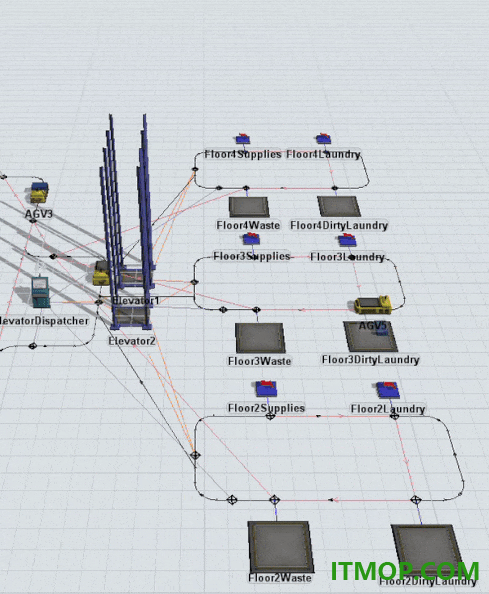Select the Floor2DirtyLaundry sink pad

tap(427, 550)
